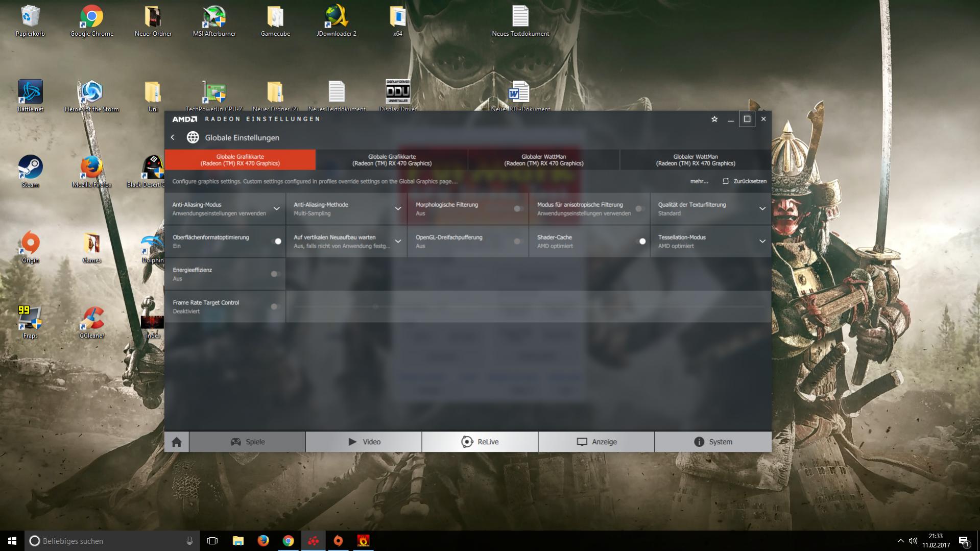Select the Fraps desktop shortcut
980x551 pixels.
(x=30, y=323)
